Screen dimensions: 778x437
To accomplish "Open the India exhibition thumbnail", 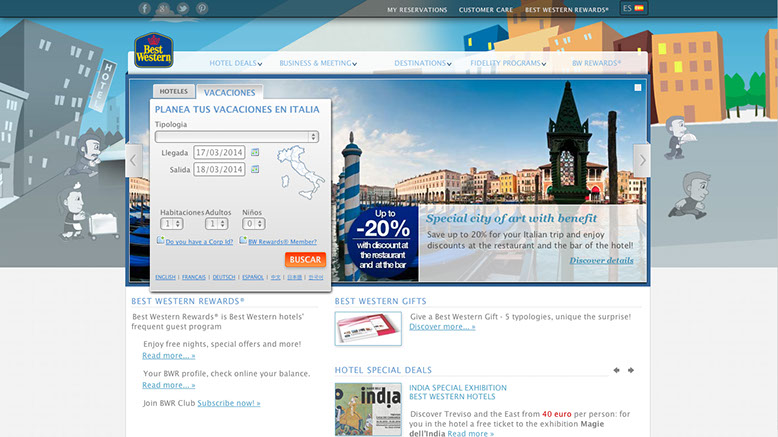I will click(x=368, y=409).
